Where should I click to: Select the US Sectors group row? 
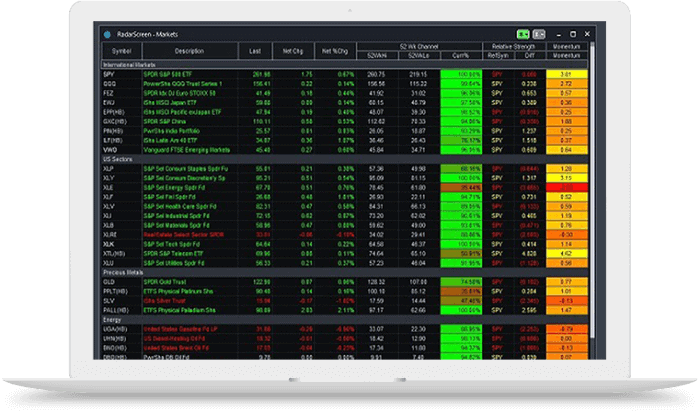345,159
